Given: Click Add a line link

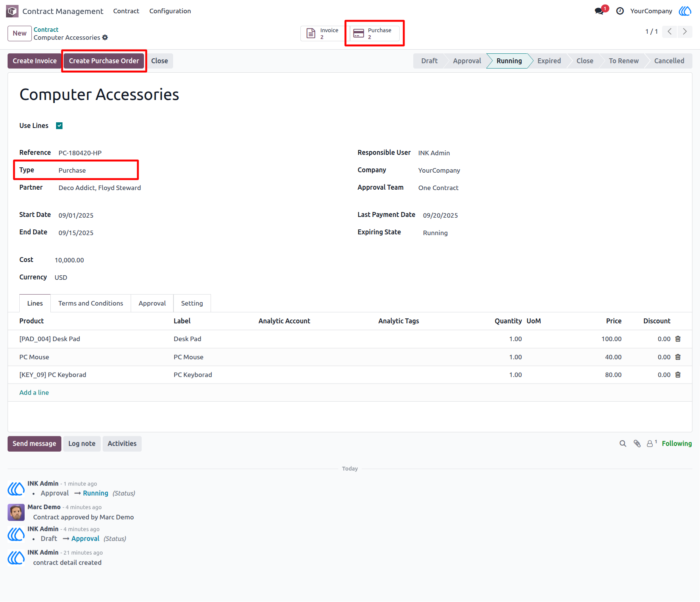Looking at the screenshot, I should click(34, 393).
